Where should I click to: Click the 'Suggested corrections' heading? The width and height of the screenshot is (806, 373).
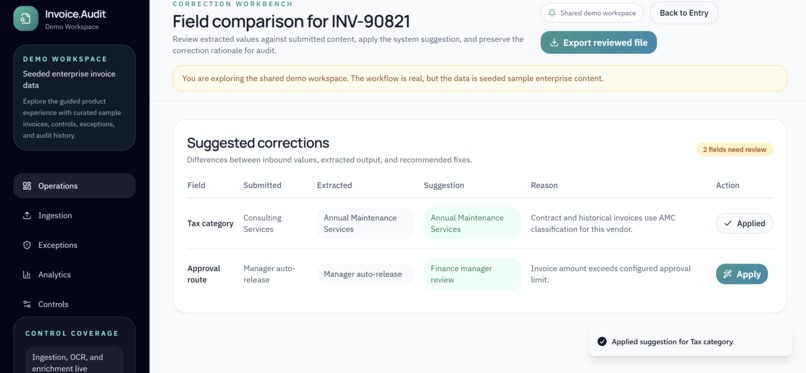tap(258, 143)
